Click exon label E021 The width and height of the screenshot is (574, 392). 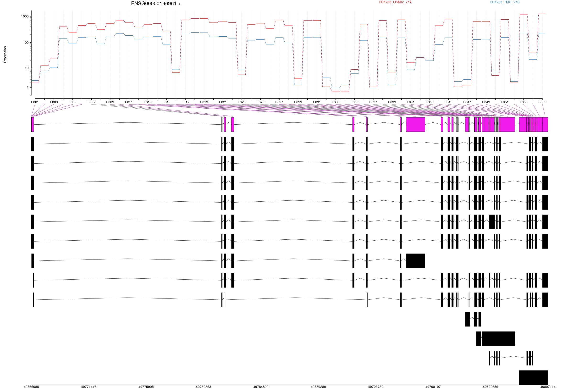pos(223,102)
